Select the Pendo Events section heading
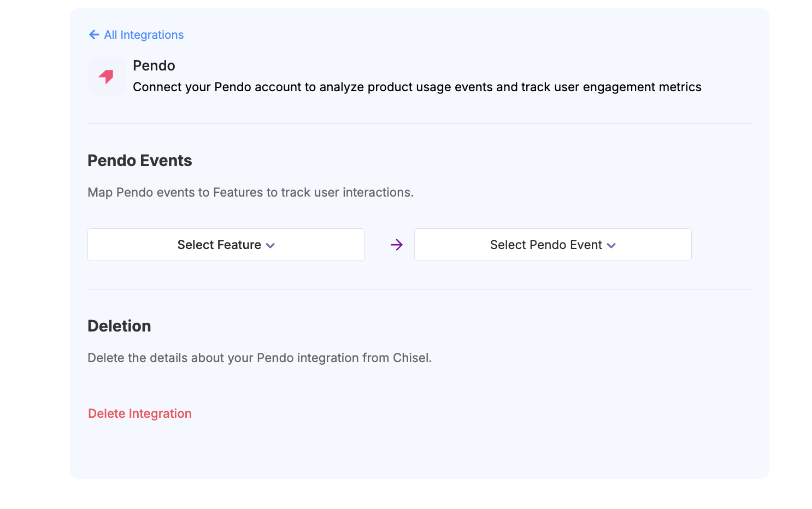Image resolution: width=812 pixels, height=509 pixels. tap(140, 161)
